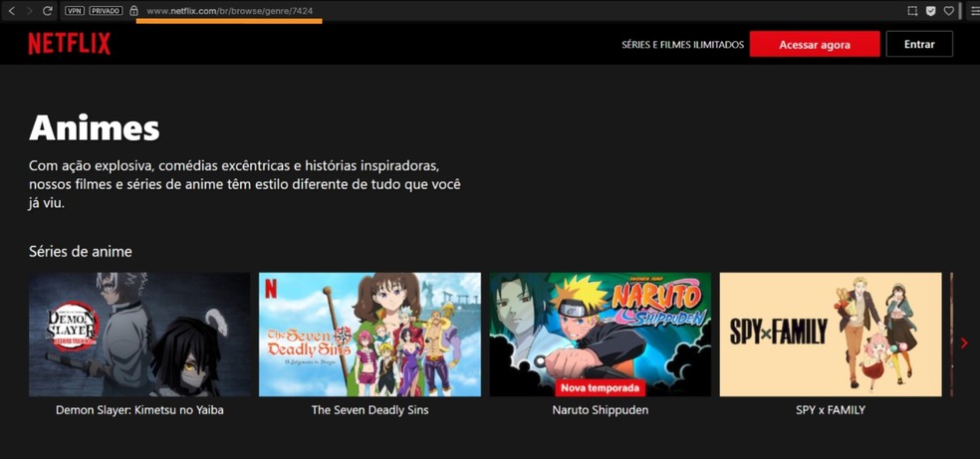
Task: View site security via the padlock icon
Action: (x=133, y=11)
